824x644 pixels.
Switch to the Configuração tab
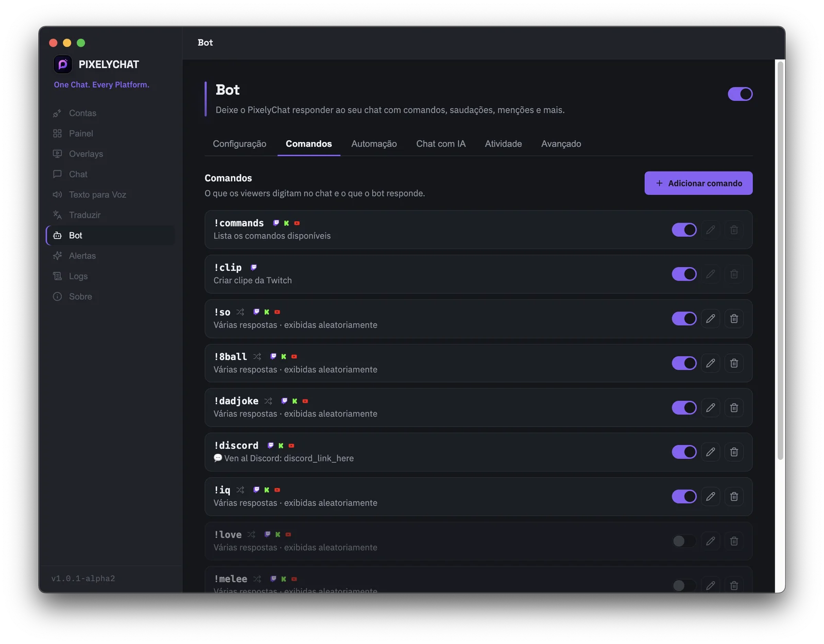(239, 144)
